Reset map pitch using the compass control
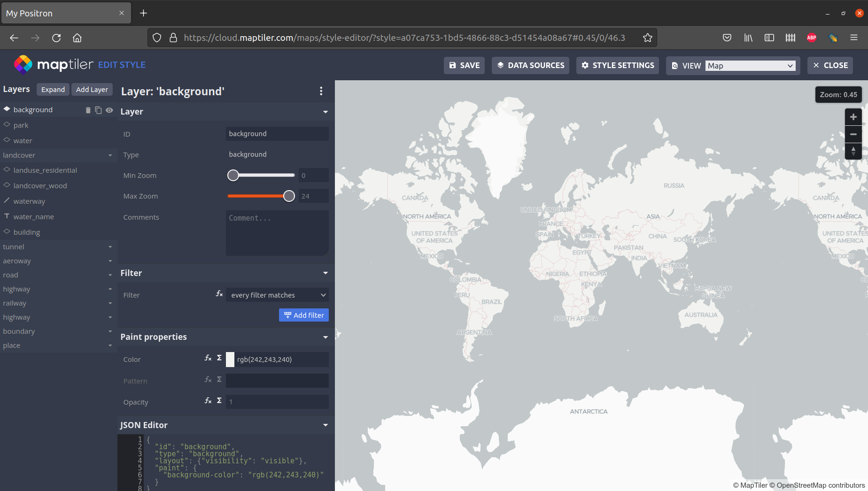This screenshot has width=868, height=491. 853,151
